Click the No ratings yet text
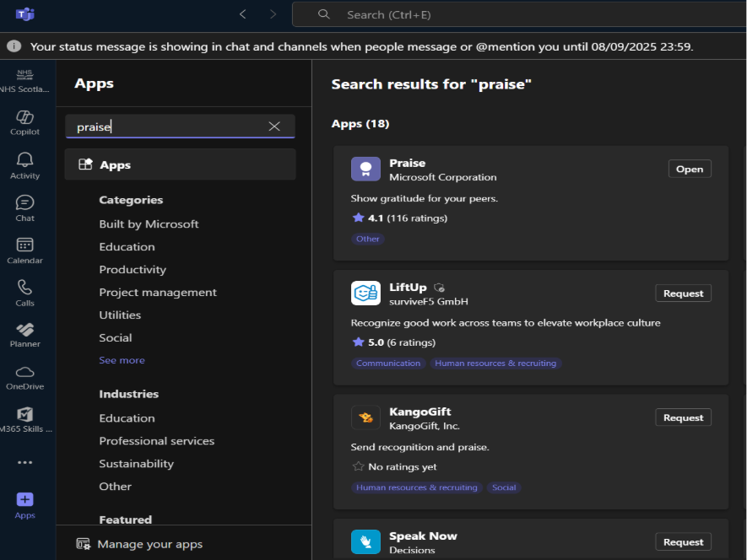 tap(402, 466)
